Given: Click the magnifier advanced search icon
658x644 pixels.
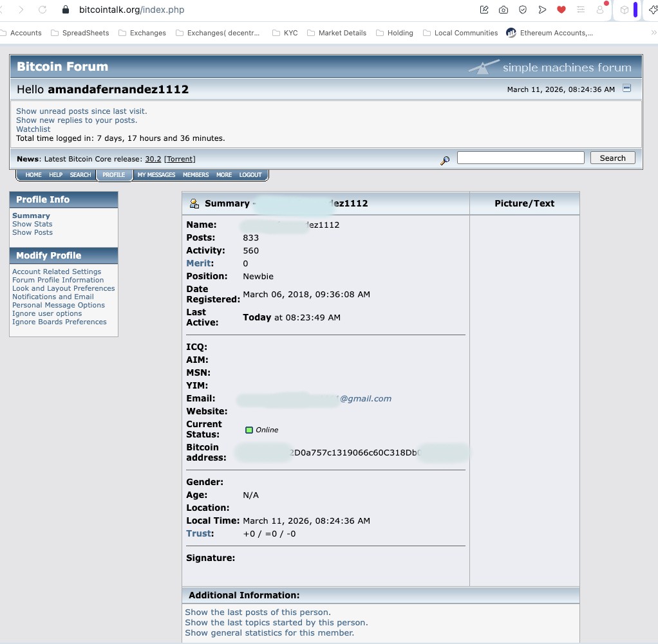Looking at the screenshot, I should click(x=445, y=160).
